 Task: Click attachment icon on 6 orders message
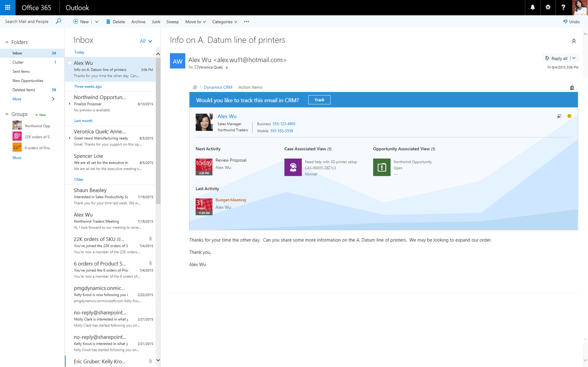151,263
